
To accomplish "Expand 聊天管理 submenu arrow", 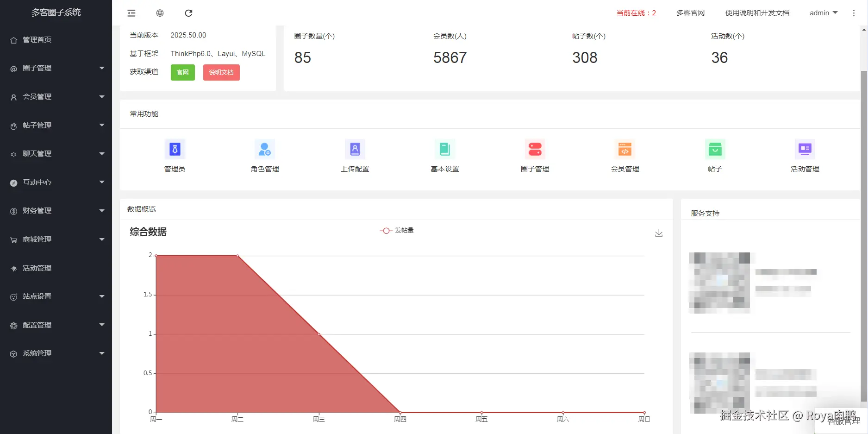I will (x=102, y=154).
